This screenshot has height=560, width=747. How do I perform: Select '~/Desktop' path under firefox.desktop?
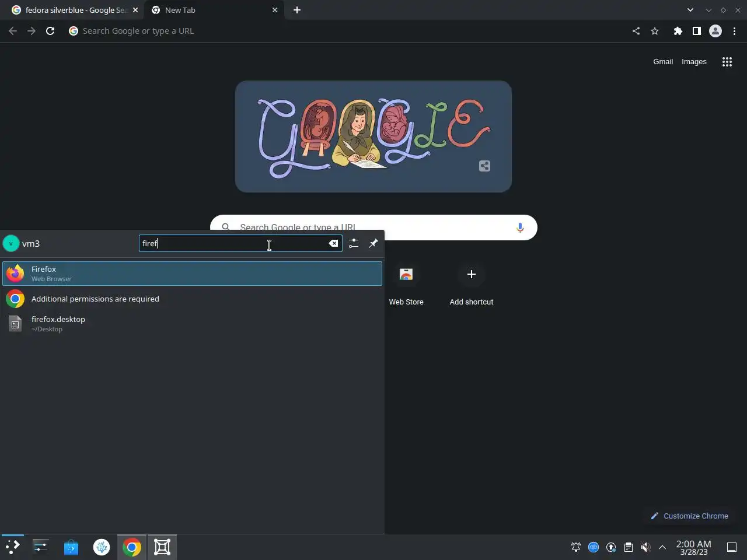[47, 329]
